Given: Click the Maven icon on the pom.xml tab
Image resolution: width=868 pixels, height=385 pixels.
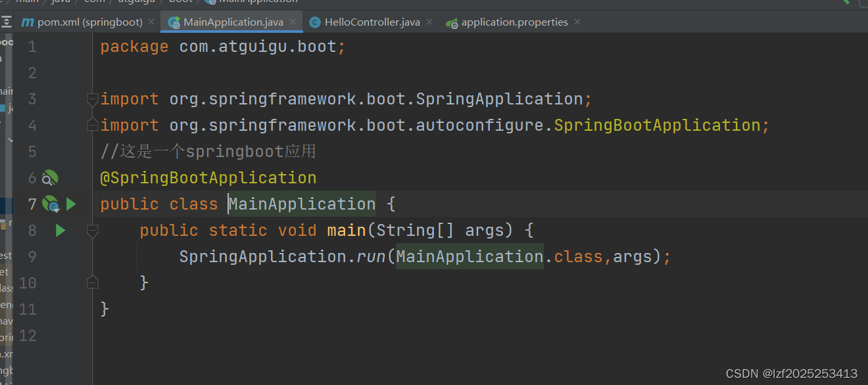Looking at the screenshot, I should pyautogui.click(x=28, y=21).
